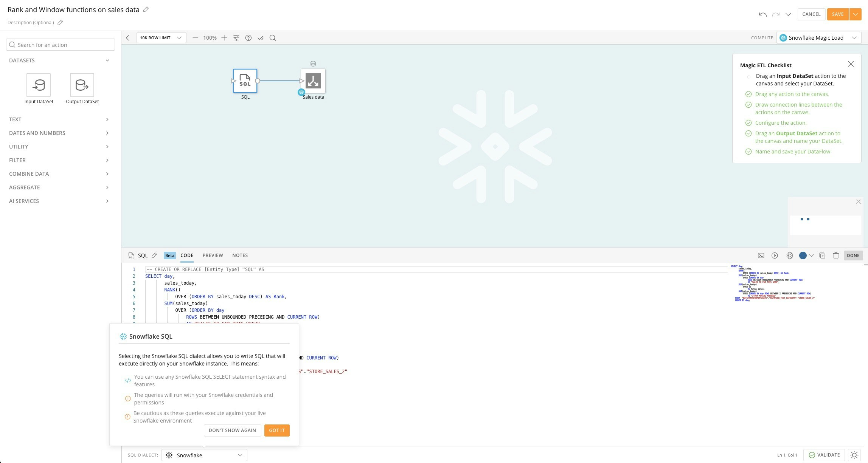Open the SQL console terminal icon
This screenshot has width=868, height=463.
click(761, 256)
